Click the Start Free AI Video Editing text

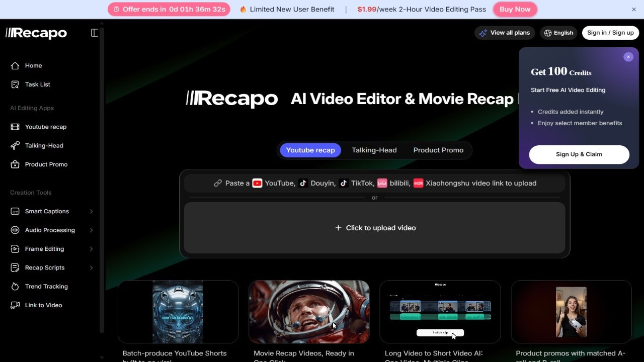click(x=568, y=90)
